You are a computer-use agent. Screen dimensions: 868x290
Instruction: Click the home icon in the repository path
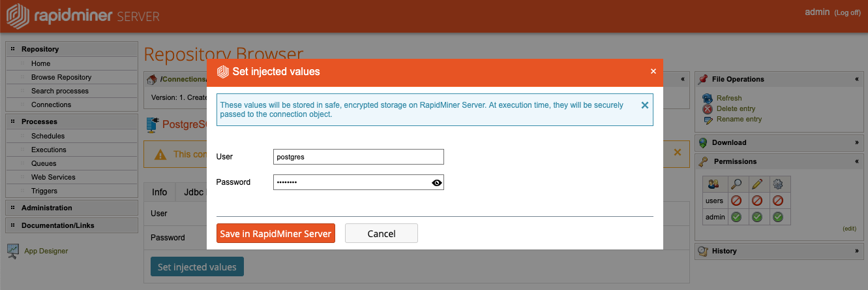[x=151, y=79]
